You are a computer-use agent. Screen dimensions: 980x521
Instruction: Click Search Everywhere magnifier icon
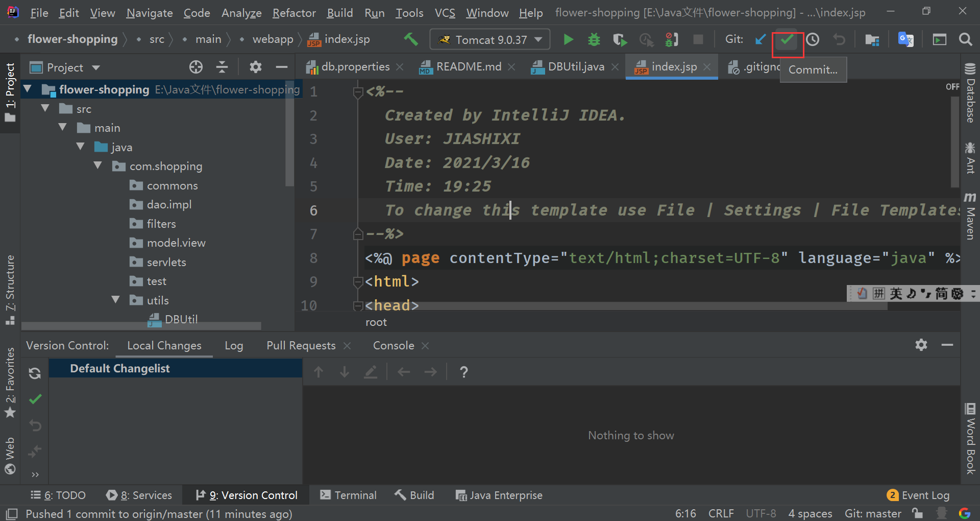[x=965, y=39]
